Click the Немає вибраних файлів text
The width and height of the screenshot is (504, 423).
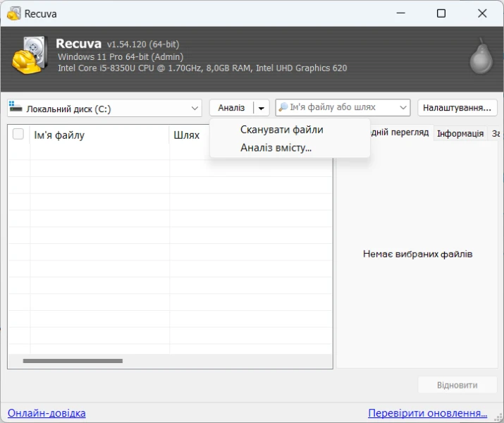pyautogui.click(x=417, y=255)
